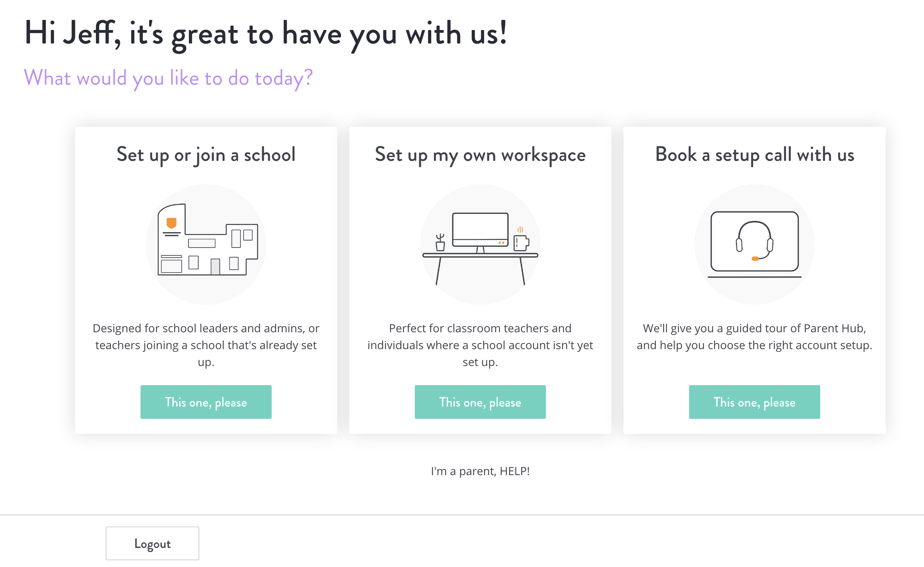Choose 'This one, please' for joining a school
924x567 pixels.
206,402
